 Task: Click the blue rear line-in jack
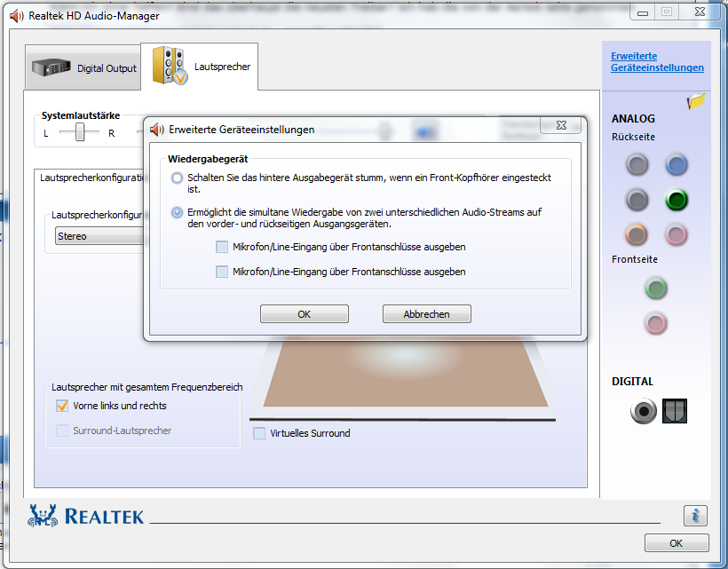[676, 164]
